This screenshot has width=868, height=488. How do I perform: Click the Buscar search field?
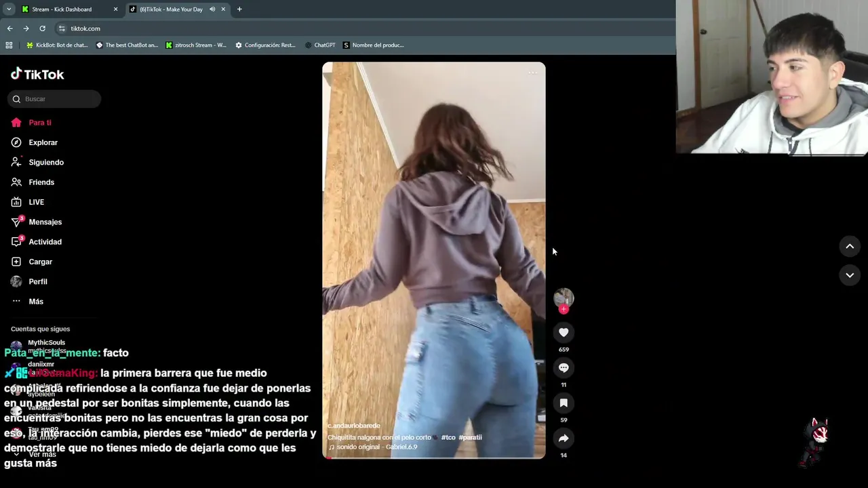[54, 99]
